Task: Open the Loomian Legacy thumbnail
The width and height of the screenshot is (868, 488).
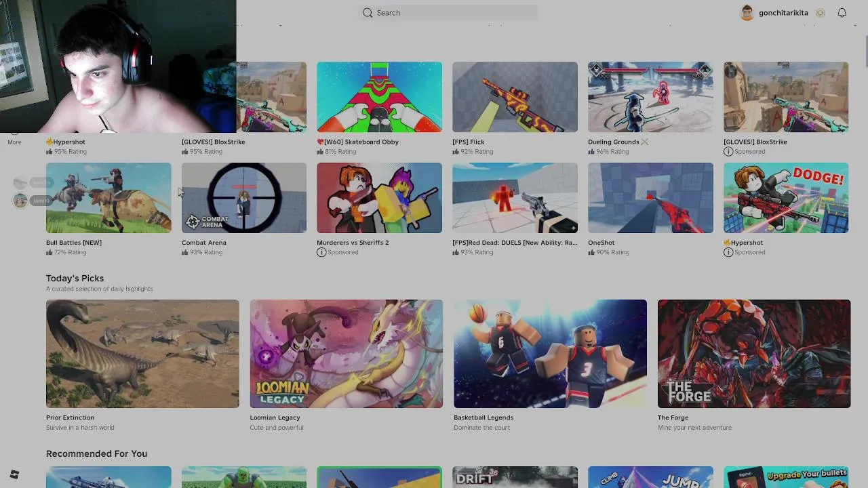Action: [347, 354]
